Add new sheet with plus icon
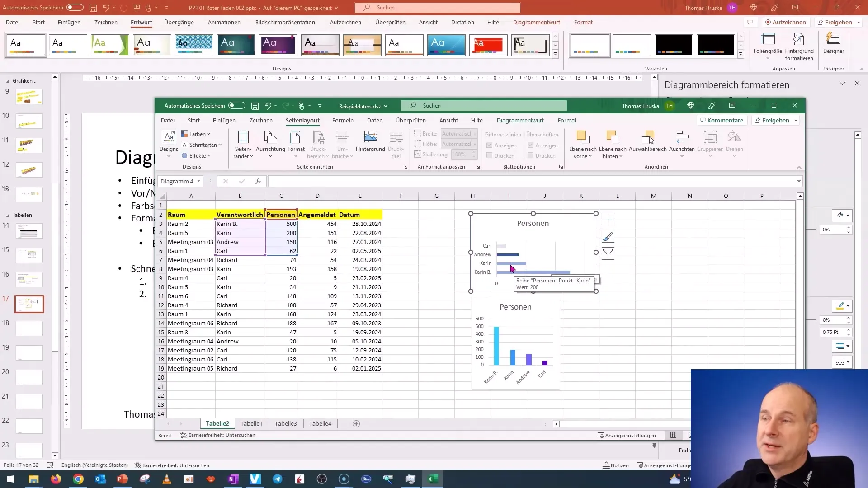Image resolution: width=868 pixels, height=488 pixels. click(356, 424)
